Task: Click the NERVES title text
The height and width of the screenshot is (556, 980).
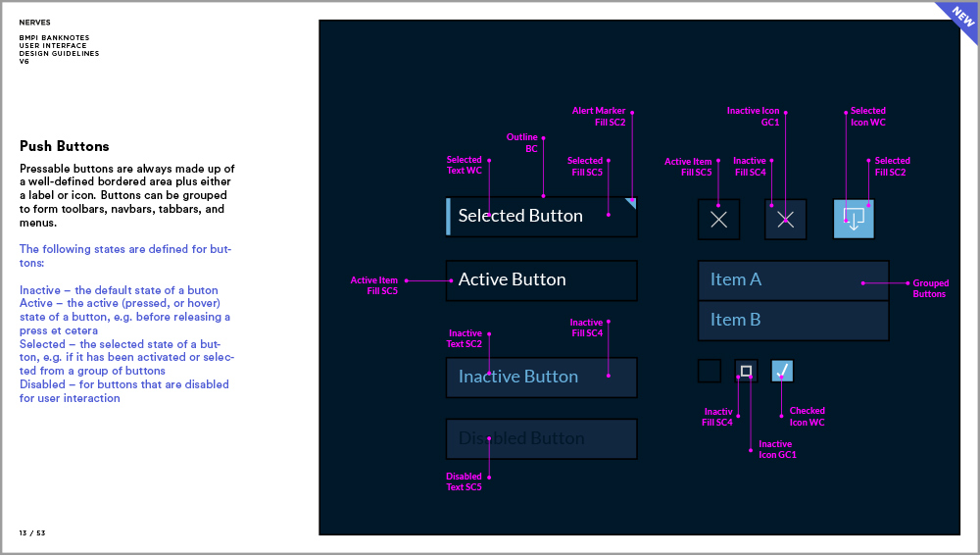Action: point(34,22)
